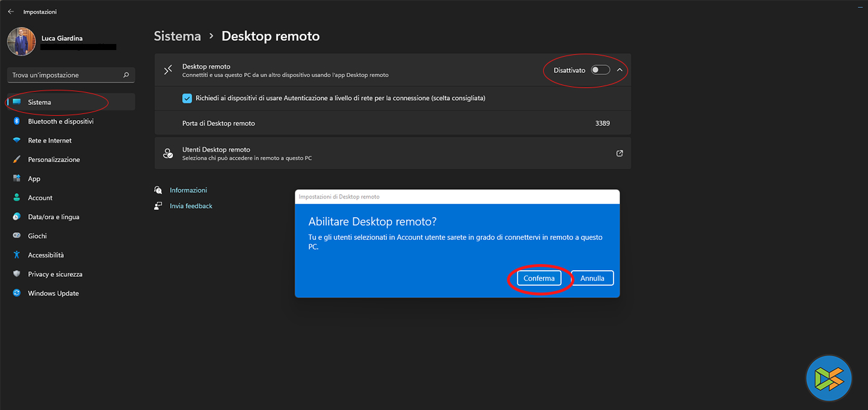Open Accessibilità settings
868x410 pixels.
46,255
